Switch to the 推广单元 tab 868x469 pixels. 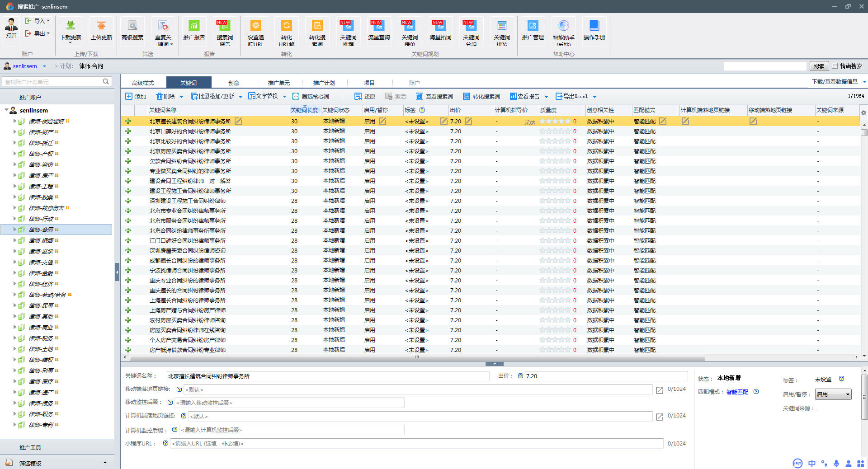(x=278, y=83)
